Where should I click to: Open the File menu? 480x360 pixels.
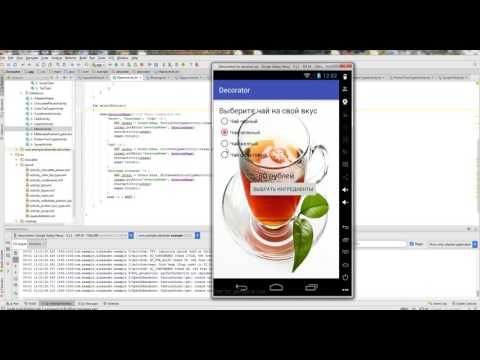[3, 58]
